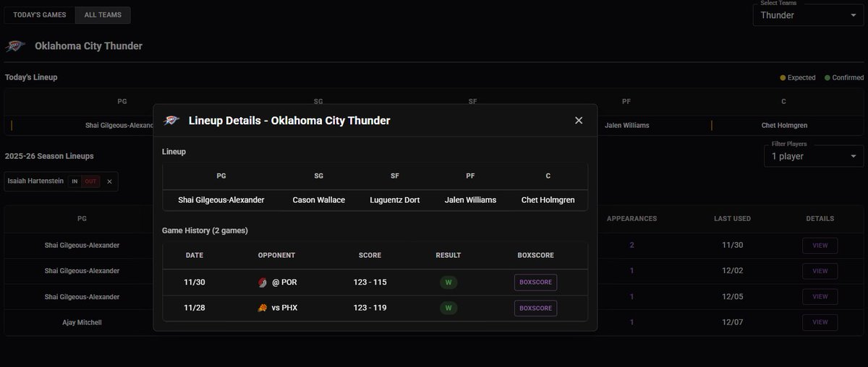The width and height of the screenshot is (868, 367).
Task: Click the 11/30 date in game history
Action: click(195, 282)
